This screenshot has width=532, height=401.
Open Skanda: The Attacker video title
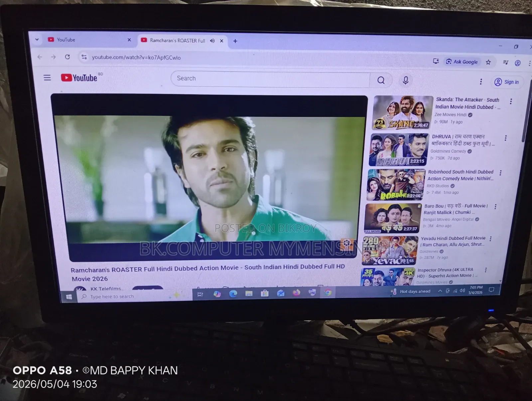468,103
